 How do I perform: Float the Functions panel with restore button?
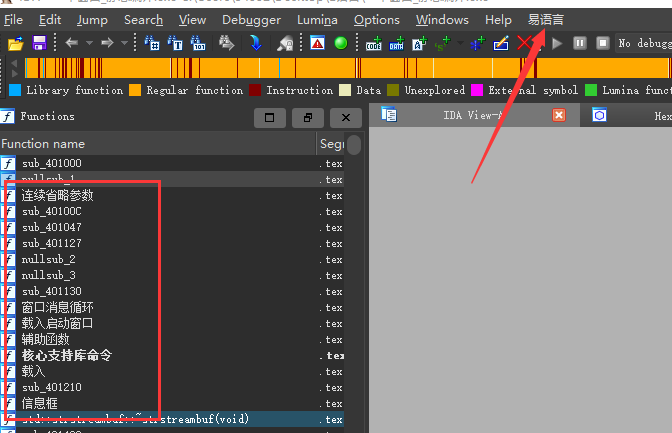(x=308, y=117)
